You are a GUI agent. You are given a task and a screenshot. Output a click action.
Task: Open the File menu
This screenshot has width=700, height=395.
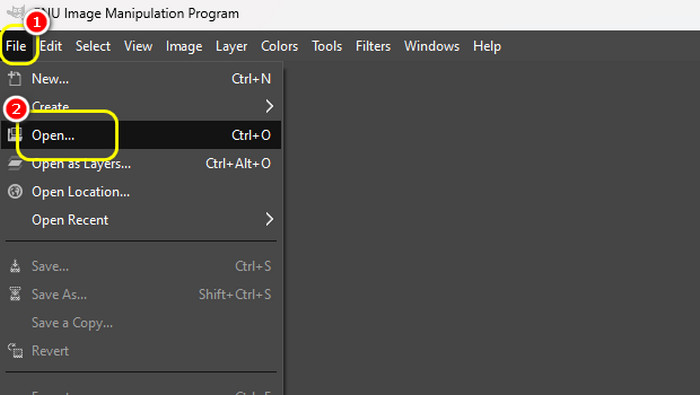[16, 46]
